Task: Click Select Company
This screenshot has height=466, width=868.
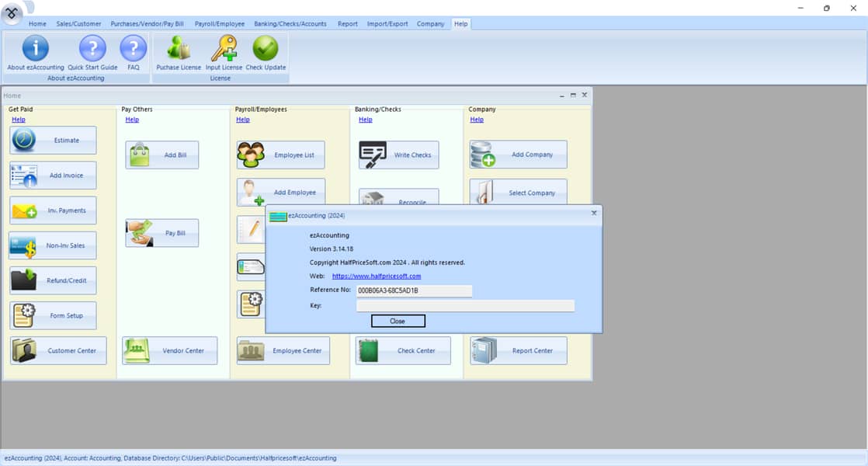Action: (518, 192)
